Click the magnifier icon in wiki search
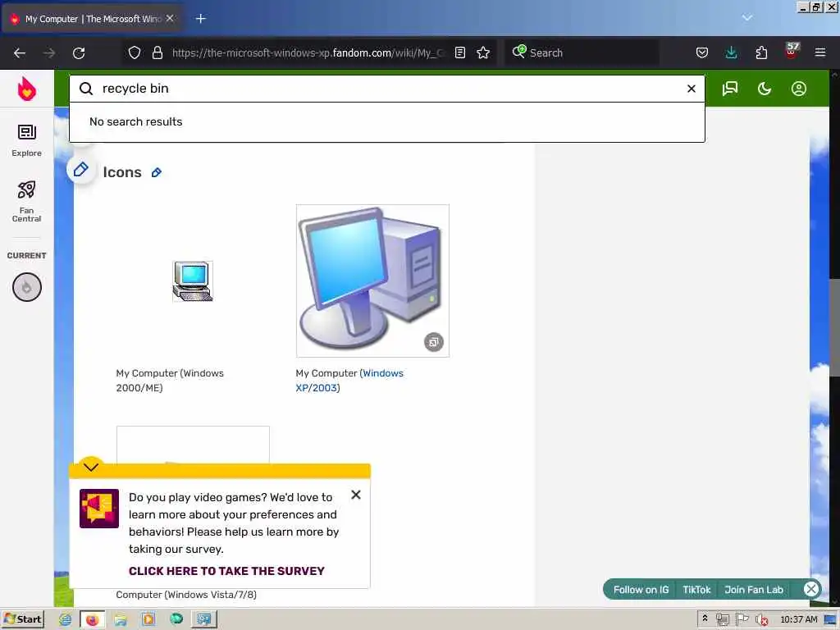 (x=86, y=89)
